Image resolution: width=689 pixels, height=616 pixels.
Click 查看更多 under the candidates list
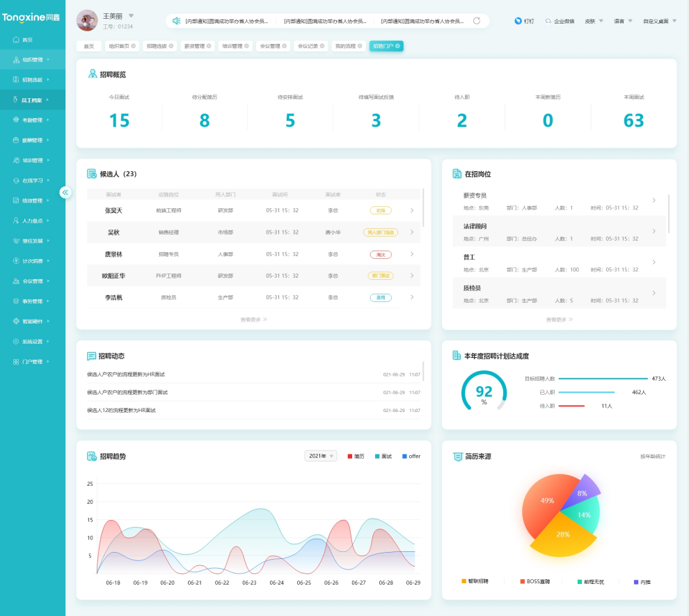click(254, 319)
